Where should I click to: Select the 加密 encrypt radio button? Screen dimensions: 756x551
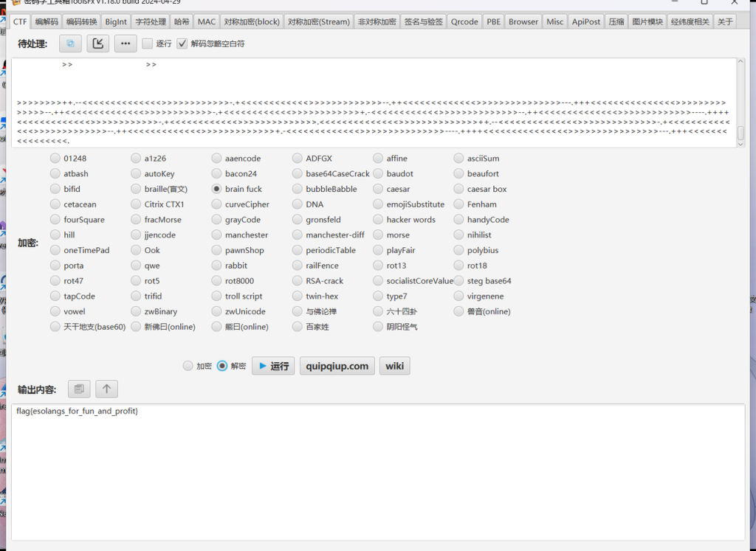click(x=188, y=366)
